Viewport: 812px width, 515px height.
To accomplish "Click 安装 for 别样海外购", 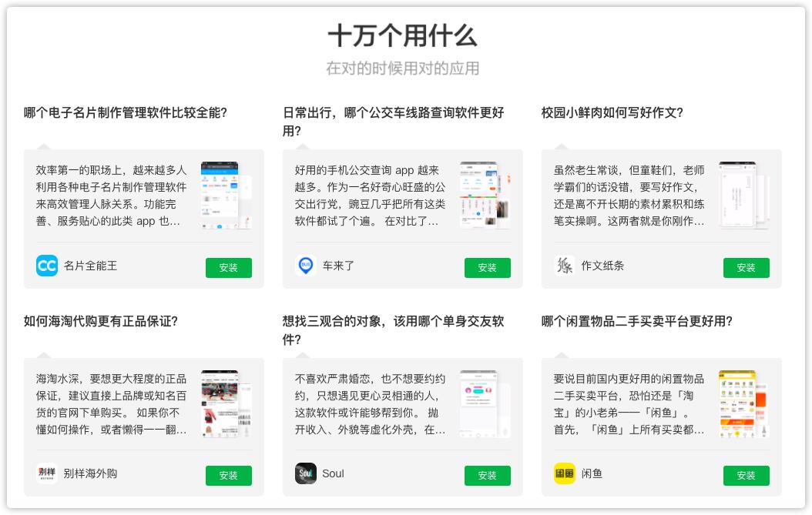I will tap(229, 476).
